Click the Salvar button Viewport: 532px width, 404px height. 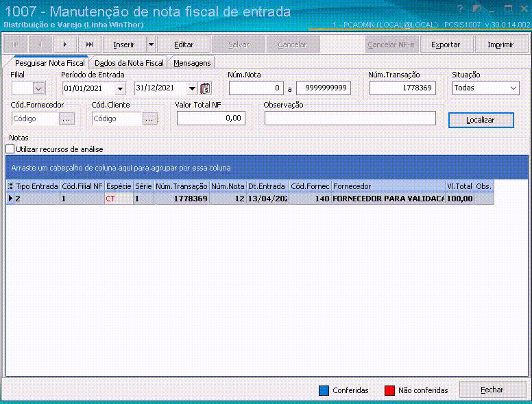[x=239, y=45]
